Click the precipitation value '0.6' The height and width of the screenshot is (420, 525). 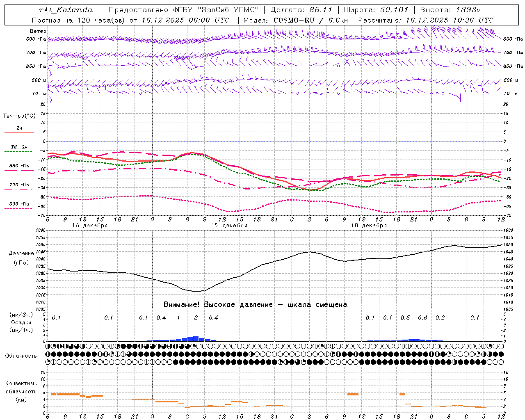pos(422,317)
